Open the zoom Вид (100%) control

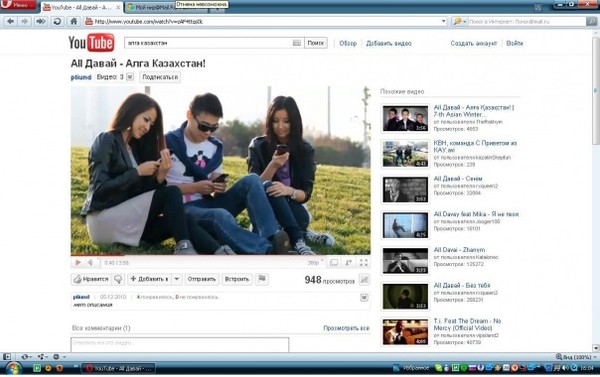(x=576, y=357)
